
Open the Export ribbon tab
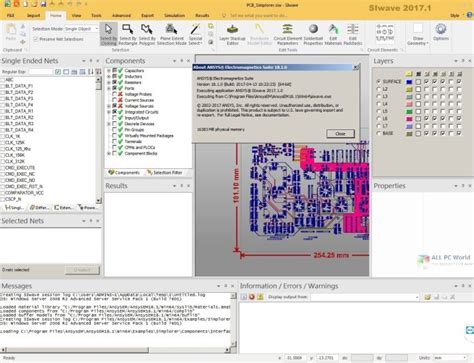click(147, 15)
